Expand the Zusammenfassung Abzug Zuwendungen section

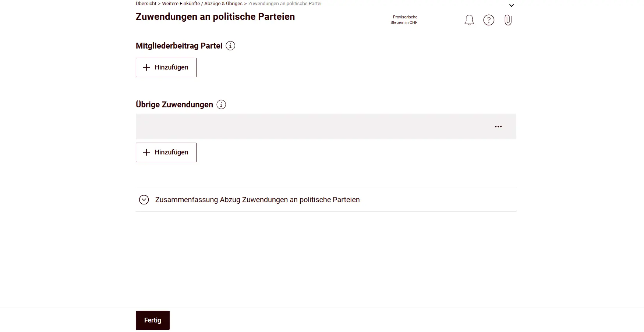pos(144,200)
